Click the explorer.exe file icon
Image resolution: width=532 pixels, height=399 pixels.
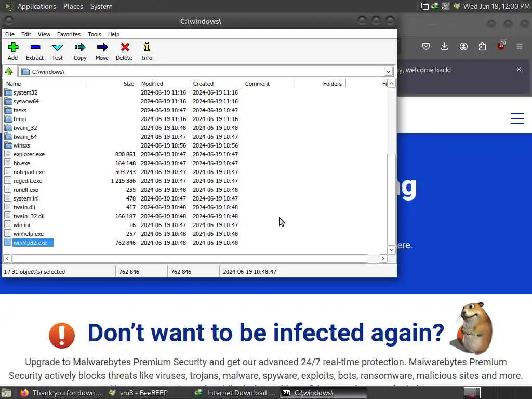tap(8, 154)
